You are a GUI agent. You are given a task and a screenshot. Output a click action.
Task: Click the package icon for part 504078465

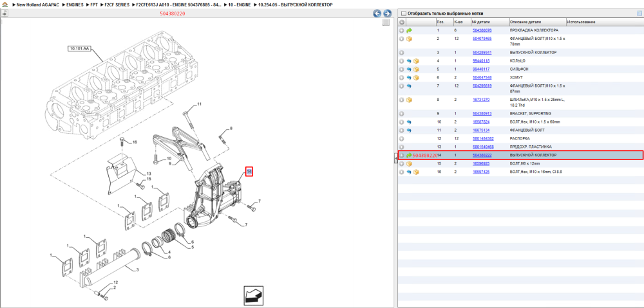409,39
